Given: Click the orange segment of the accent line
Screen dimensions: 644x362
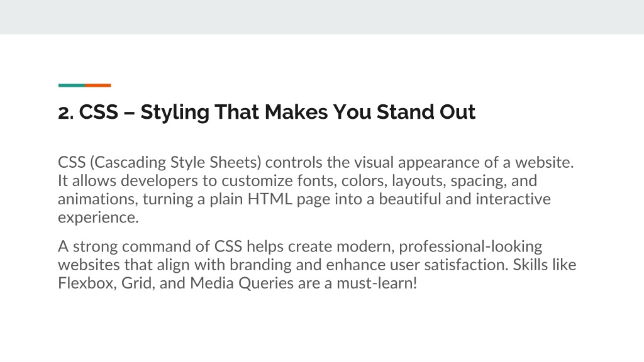Looking at the screenshot, I should pos(97,85).
